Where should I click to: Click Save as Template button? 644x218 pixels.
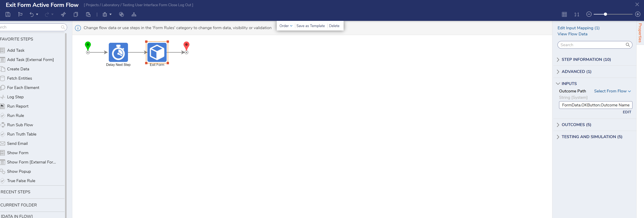click(x=311, y=26)
